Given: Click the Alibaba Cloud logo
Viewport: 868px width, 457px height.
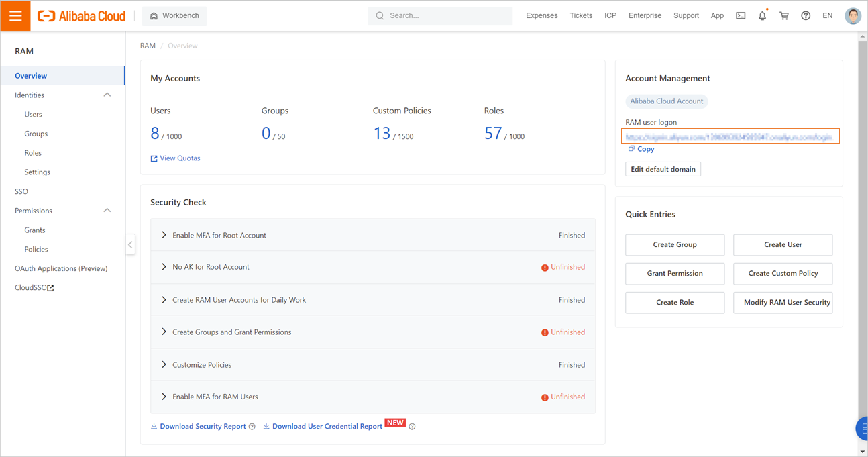Looking at the screenshot, I should [81, 16].
